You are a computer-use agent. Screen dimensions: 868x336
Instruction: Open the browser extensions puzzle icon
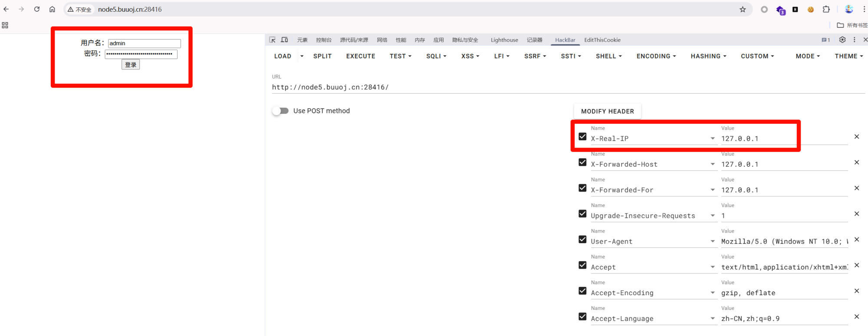click(826, 9)
